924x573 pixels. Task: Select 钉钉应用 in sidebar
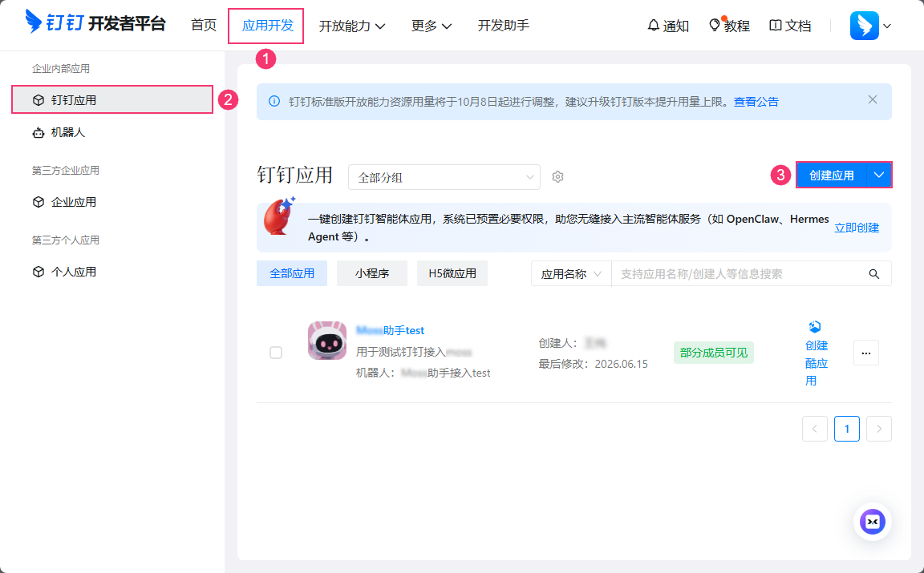click(x=112, y=100)
